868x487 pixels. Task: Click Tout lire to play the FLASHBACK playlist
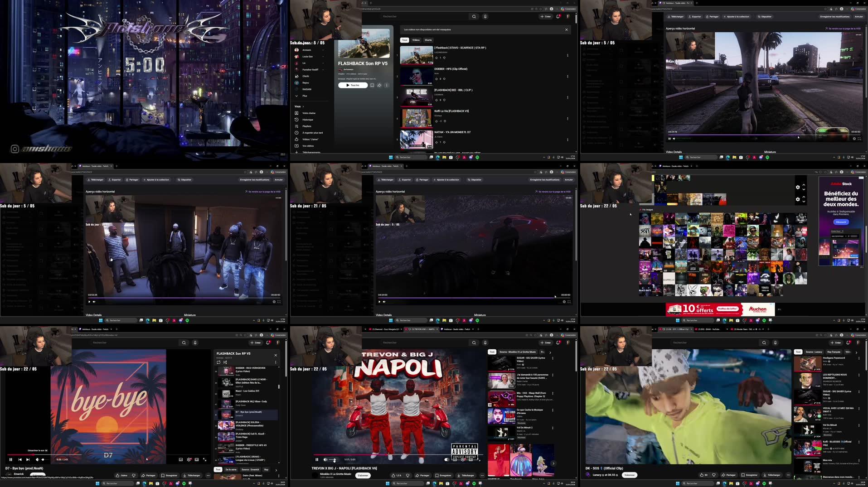pyautogui.click(x=352, y=85)
